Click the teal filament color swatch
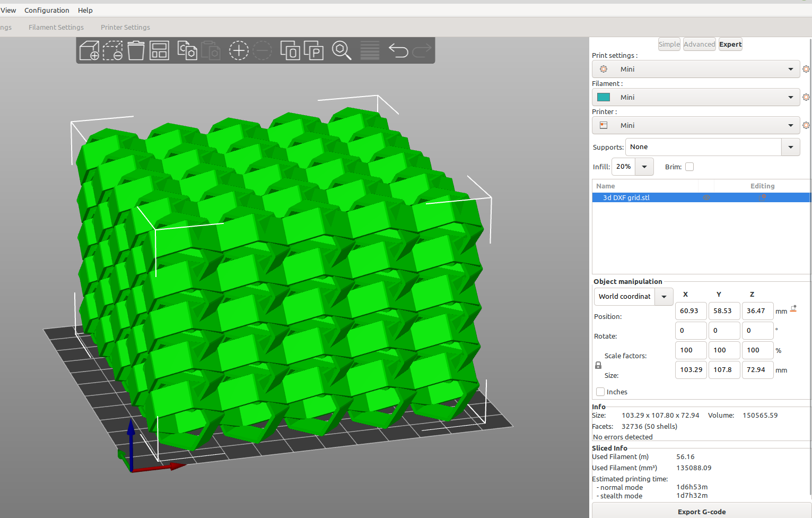812x518 pixels. click(x=603, y=97)
